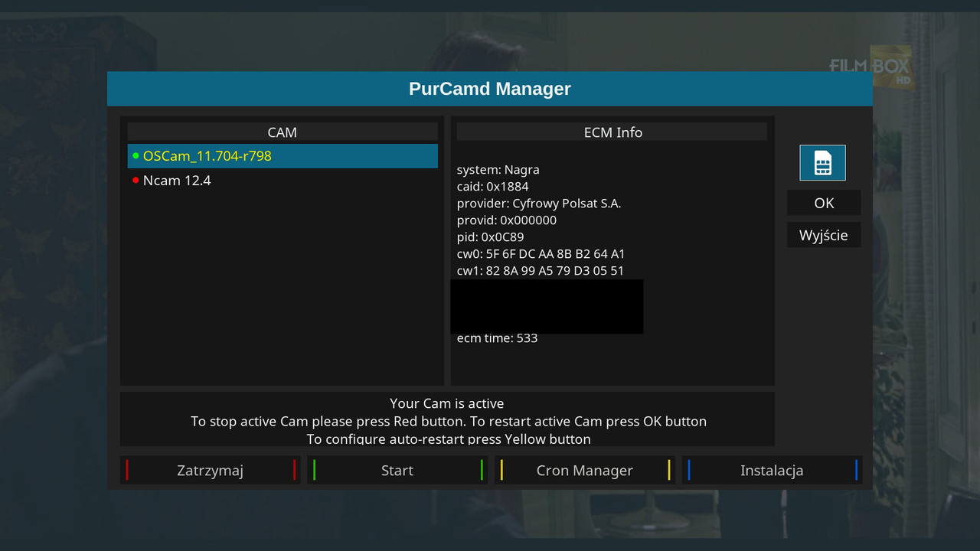Click the ECM Info header
Screen dimensions: 980x551
[x=612, y=132]
